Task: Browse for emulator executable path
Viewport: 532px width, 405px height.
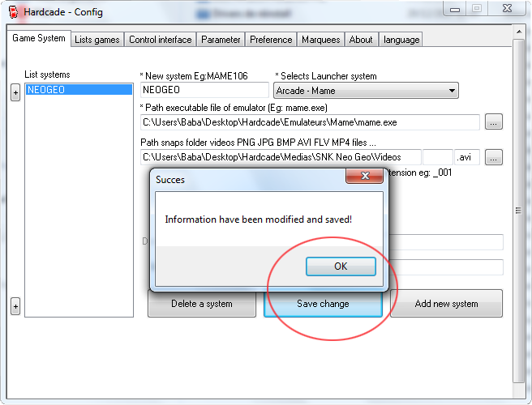Action: click(x=493, y=122)
